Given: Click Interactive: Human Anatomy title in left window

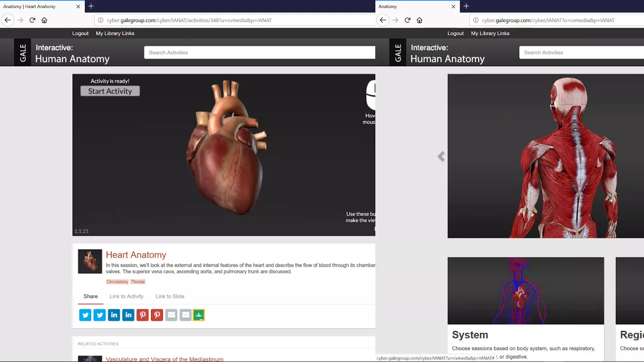Looking at the screenshot, I should tap(72, 53).
